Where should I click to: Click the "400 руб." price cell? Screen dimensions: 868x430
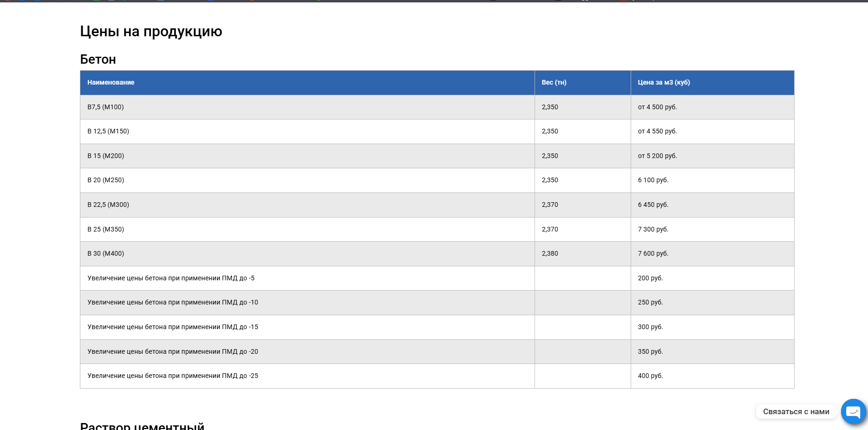pyautogui.click(x=650, y=376)
